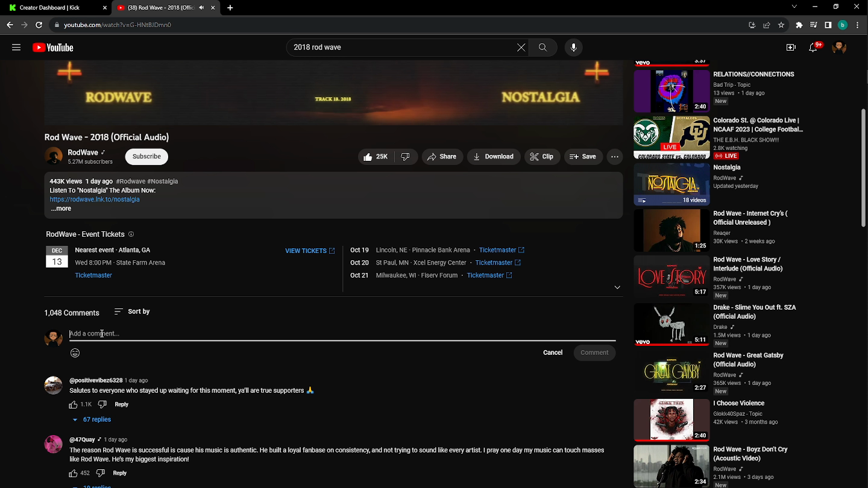This screenshot has width=868, height=488.
Task: Open the YouTube account avatar menu
Action: click(839, 48)
